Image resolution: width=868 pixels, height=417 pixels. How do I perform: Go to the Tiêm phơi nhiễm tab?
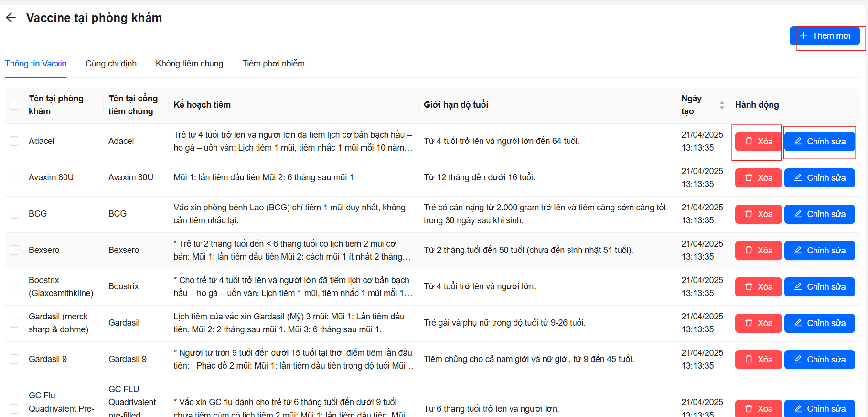(273, 64)
